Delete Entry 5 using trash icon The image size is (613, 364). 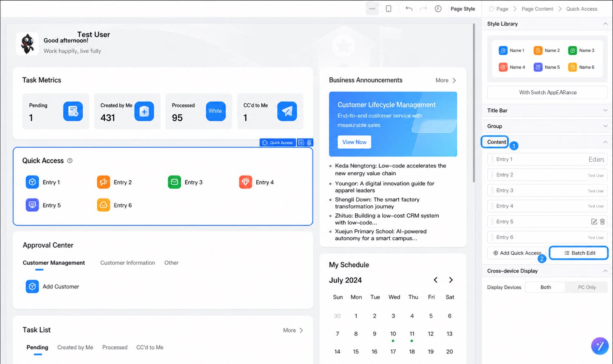[602, 222]
